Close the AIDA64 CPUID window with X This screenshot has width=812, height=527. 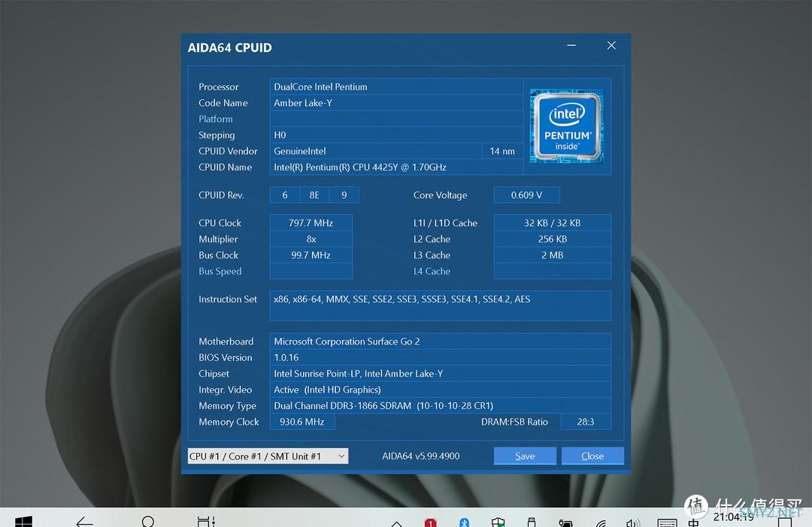(611, 46)
